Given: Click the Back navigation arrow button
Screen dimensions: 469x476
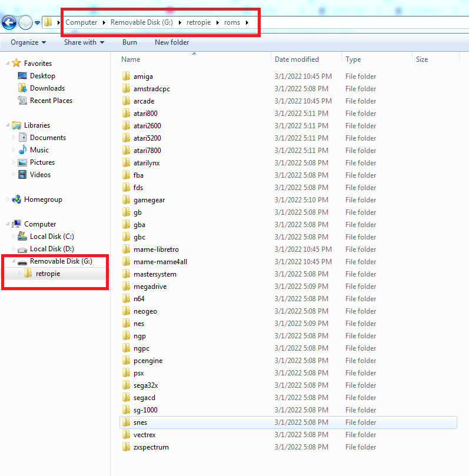Looking at the screenshot, I should click(x=9, y=22).
